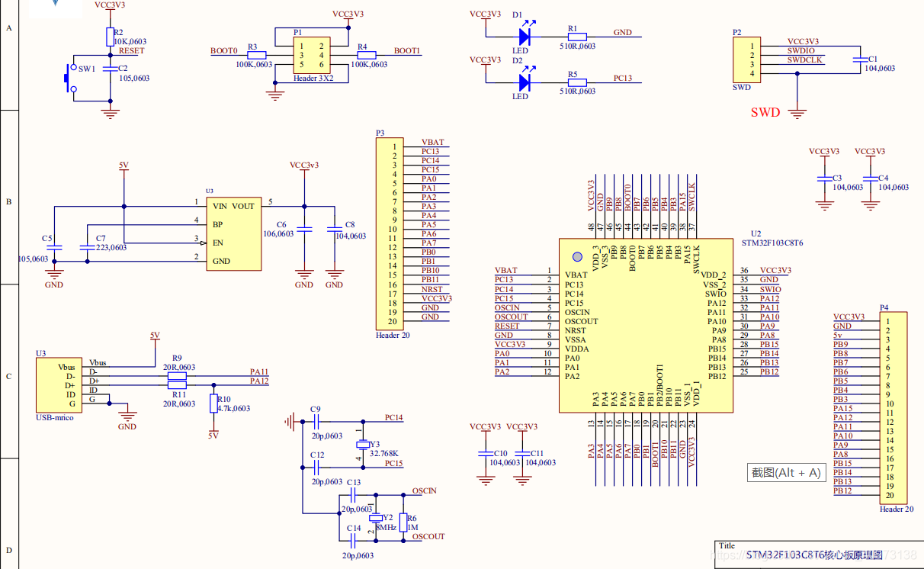Click the title block text STM32F103C8T6核心板原理图
This screenshot has height=569, width=924.
813,555
